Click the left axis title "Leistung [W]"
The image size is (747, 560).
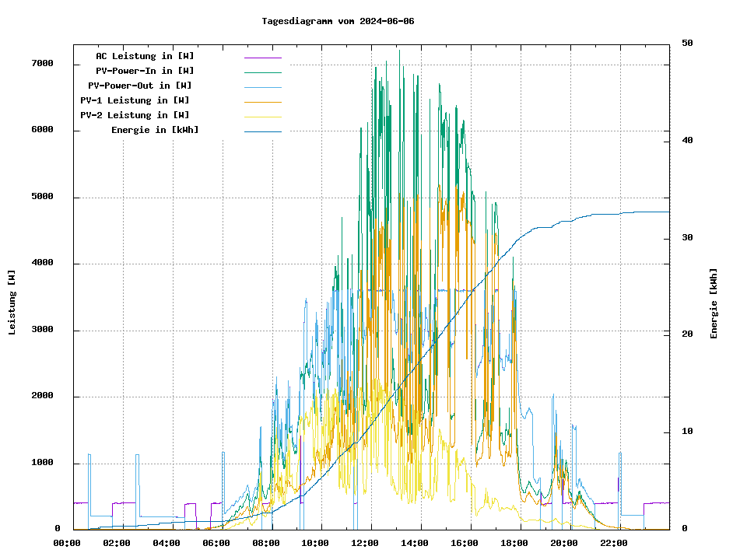point(12,303)
